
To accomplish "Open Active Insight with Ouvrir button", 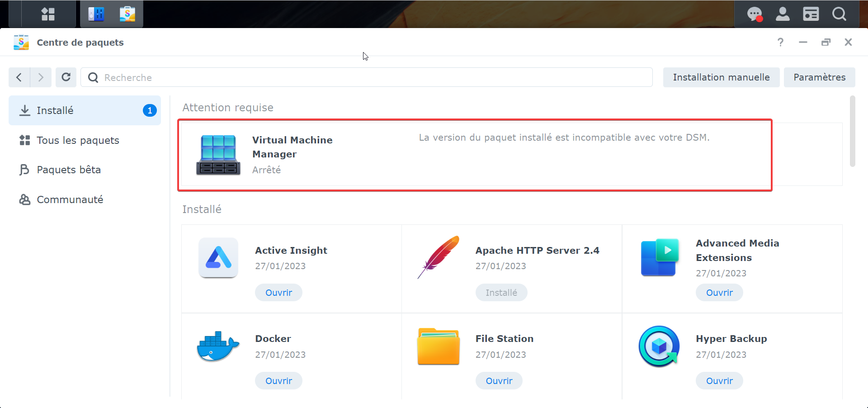I will point(278,293).
